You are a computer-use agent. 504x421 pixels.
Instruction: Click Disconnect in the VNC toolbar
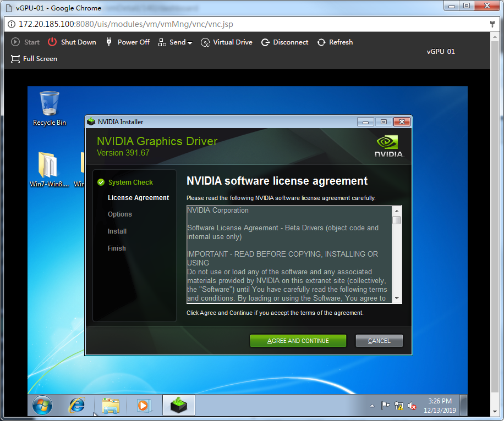284,42
